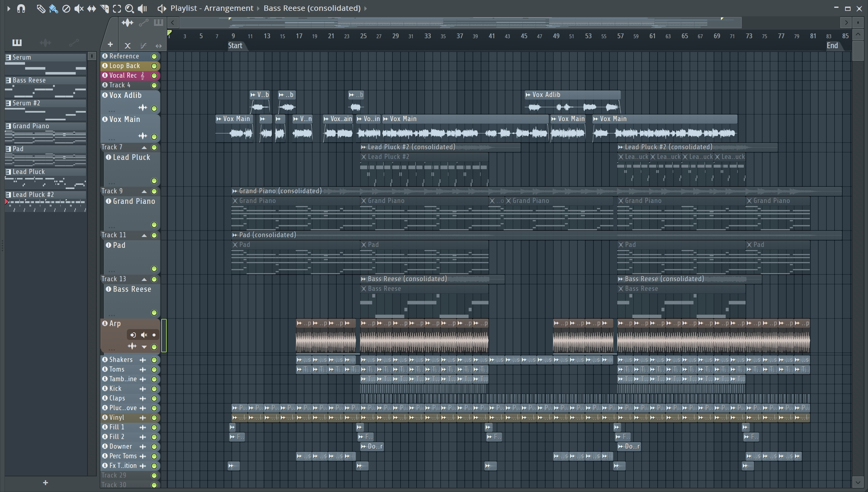Select the Playback speaker tool
This screenshot has width=868, height=492.
point(142,8)
